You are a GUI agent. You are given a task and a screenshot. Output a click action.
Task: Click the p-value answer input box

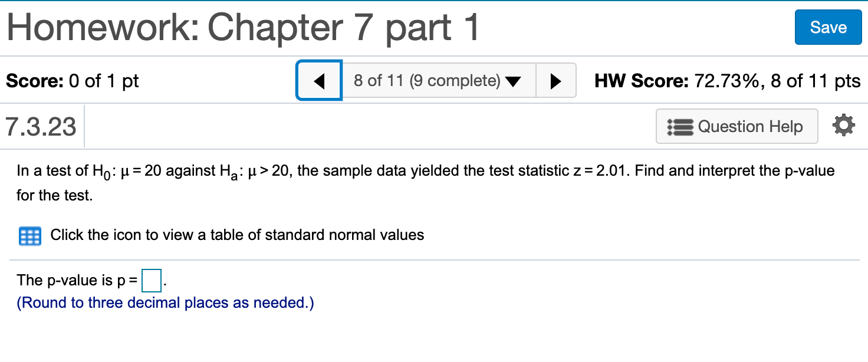coord(152,281)
